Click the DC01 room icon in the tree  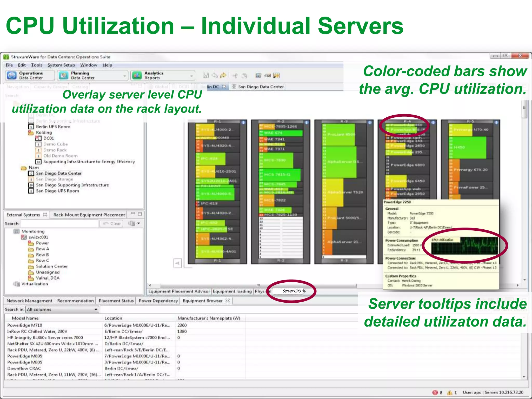tap(38, 138)
